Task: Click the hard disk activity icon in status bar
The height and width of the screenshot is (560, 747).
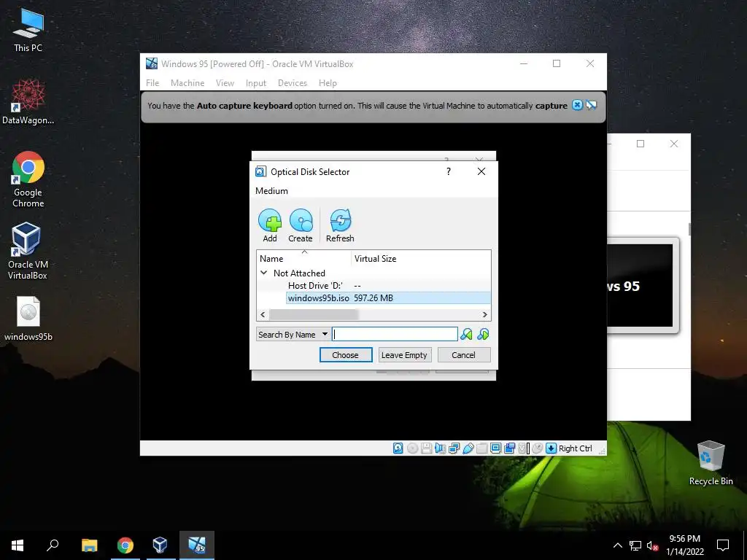Action: click(x=398, y=448)
